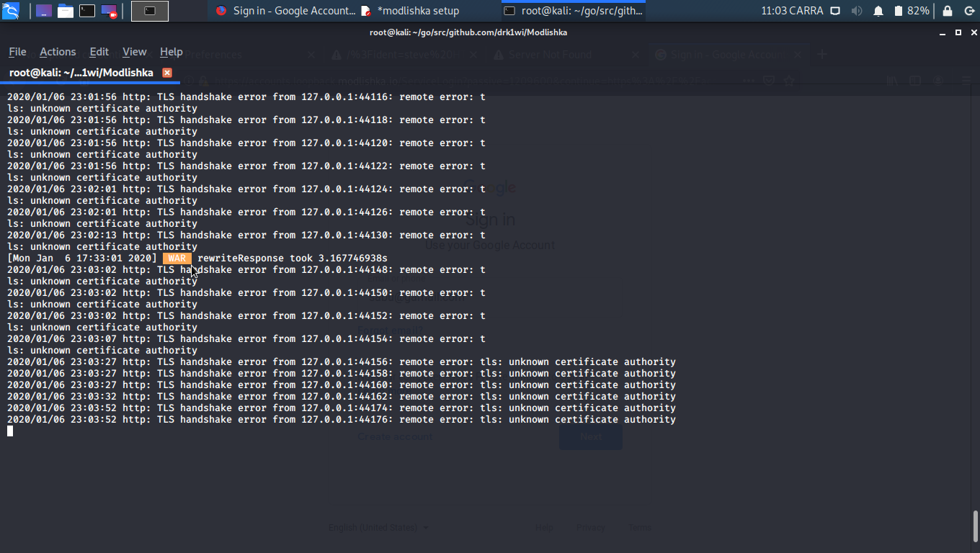Launch terminal emulator from panel
980x553 pixels.
(x=87, y=11)
